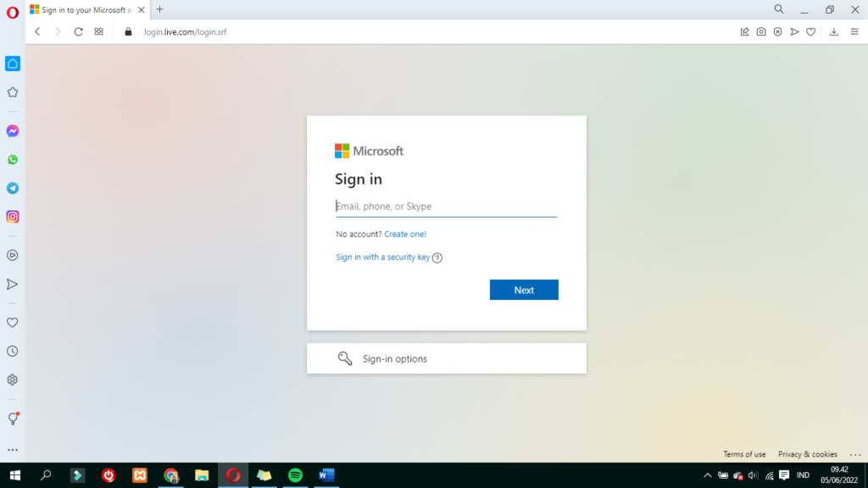Open Telegram in the sidebar

tap(13, 188)
